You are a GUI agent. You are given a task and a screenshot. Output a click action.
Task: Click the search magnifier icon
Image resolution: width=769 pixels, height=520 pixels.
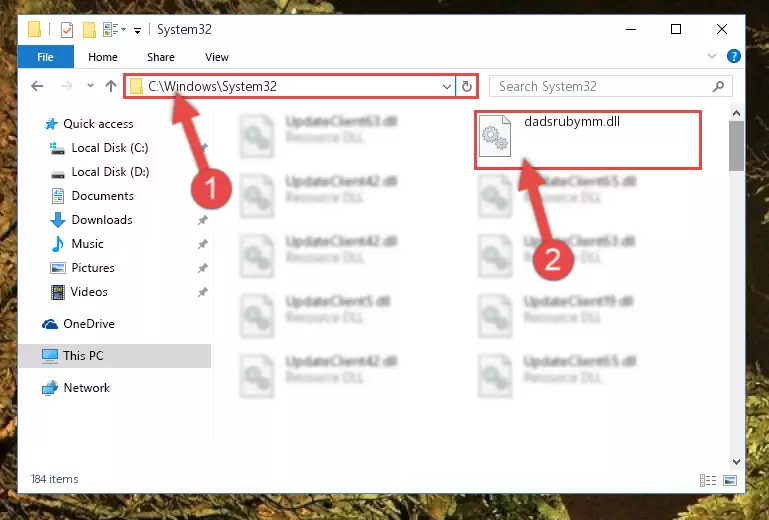click(718, 87)
